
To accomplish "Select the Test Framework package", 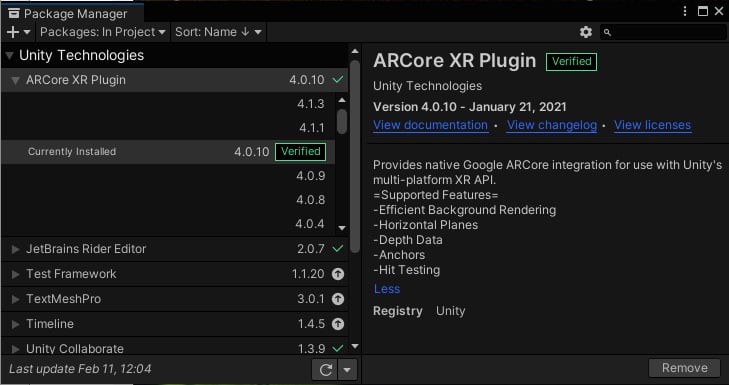I will 174,274.
